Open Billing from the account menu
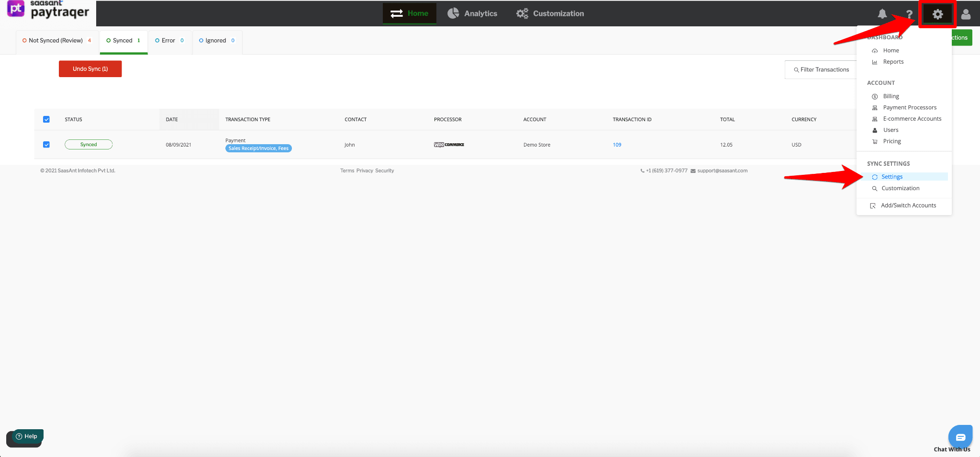This screenshot has width=980, height=457. pos(891,96)
